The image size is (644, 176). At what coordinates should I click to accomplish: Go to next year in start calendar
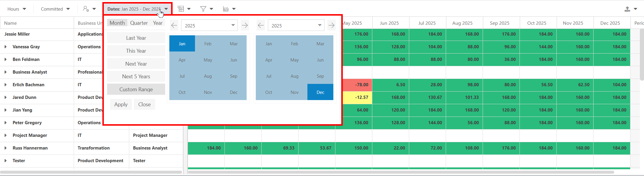245,25
